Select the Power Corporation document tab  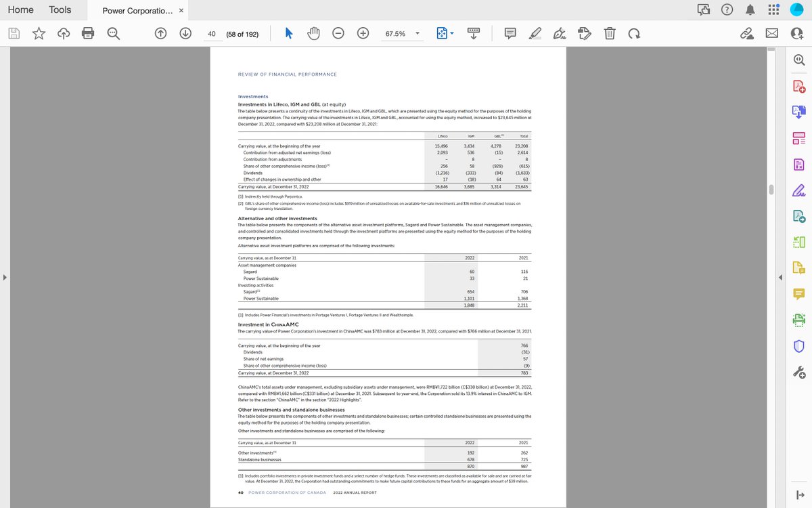click(137, 10)
